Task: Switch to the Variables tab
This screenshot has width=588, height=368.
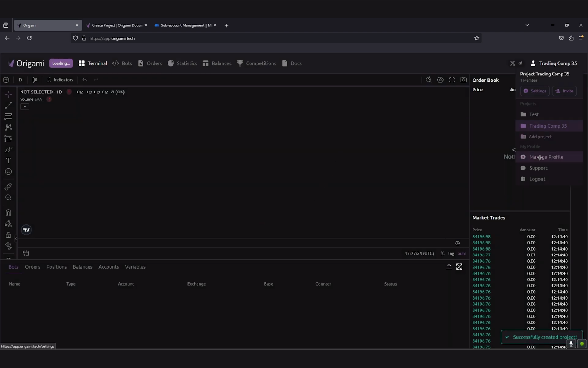Action: pyautogui.click(x=135, y=267)
